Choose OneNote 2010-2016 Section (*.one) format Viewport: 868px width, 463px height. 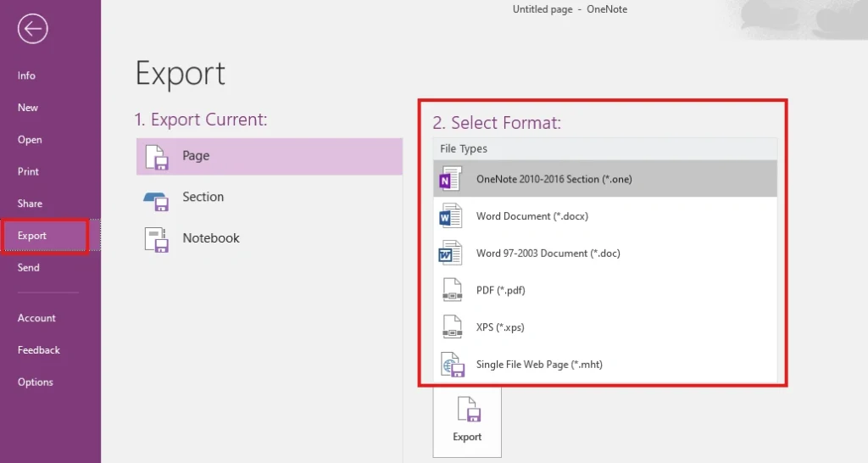pos(605,179)
